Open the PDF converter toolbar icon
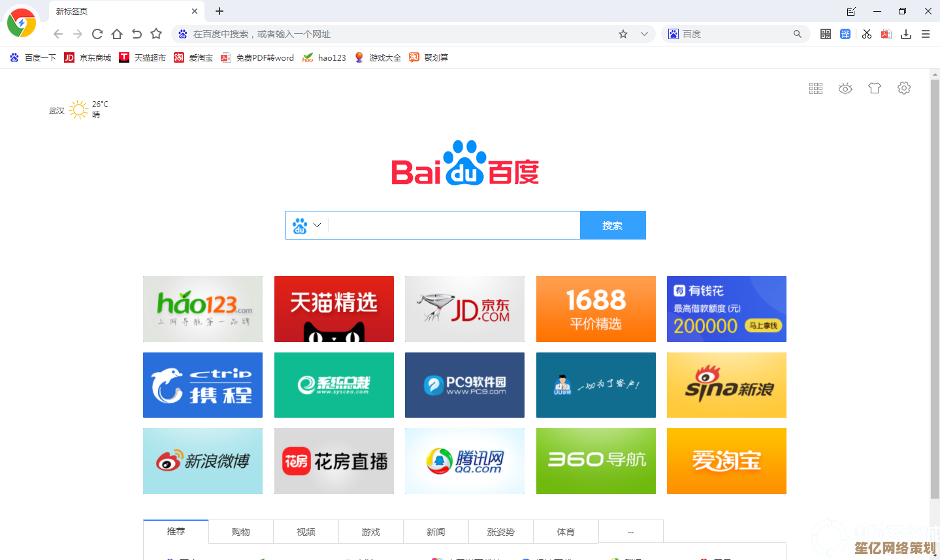The height and width of the screenshot is (560, 940). 886,34
